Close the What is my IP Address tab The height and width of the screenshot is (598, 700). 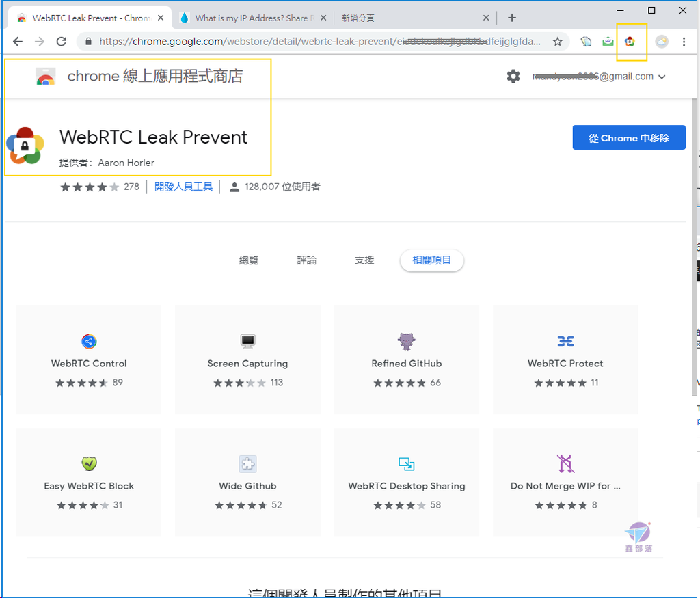[x=323, y=18]
